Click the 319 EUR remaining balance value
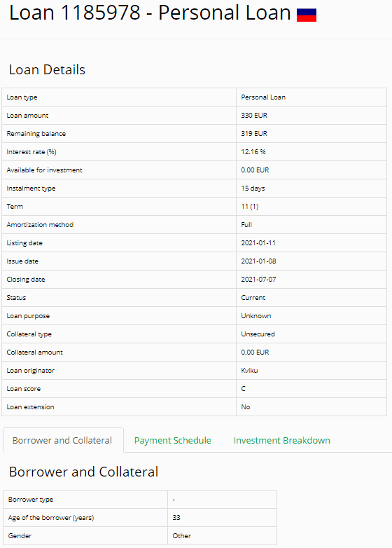 coord(254,134)
